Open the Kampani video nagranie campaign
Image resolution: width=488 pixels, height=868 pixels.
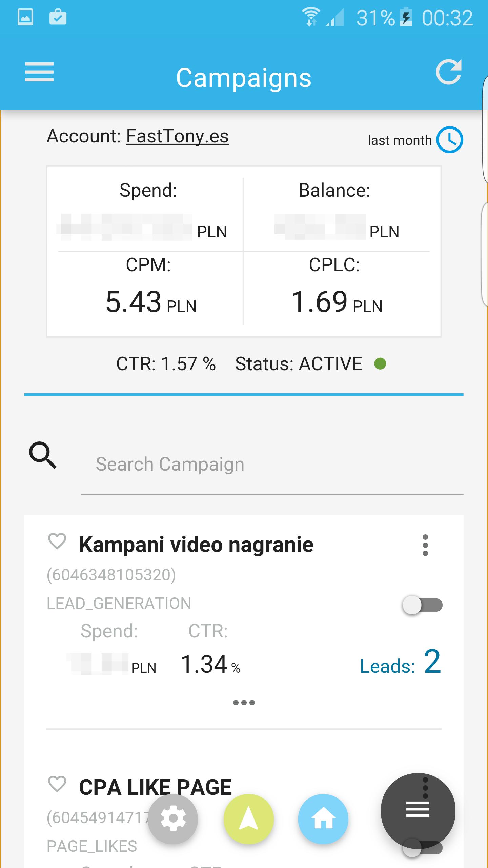(196, 545)
